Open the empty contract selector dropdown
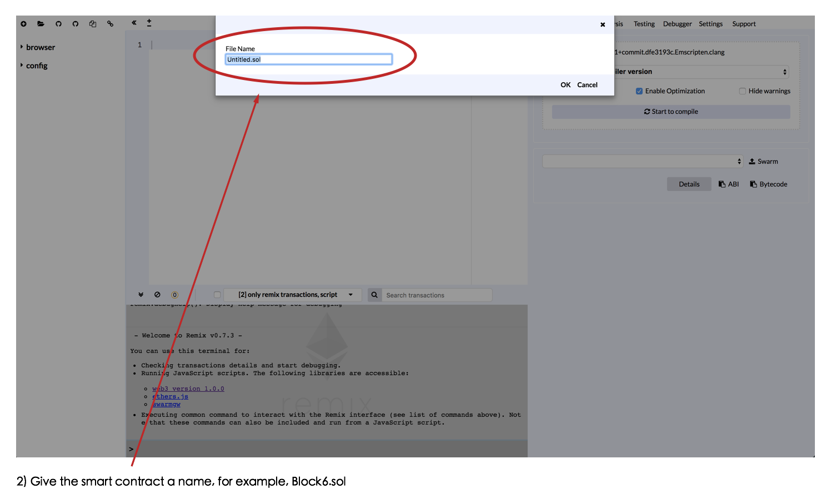Screen dimensions: 831x504 (x=643, y=162)
